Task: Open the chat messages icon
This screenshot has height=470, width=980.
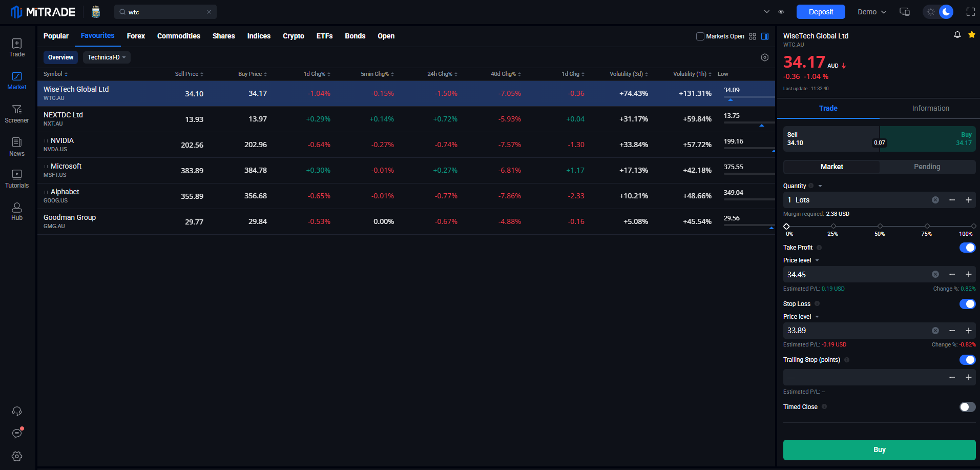Action: [17, 434]
